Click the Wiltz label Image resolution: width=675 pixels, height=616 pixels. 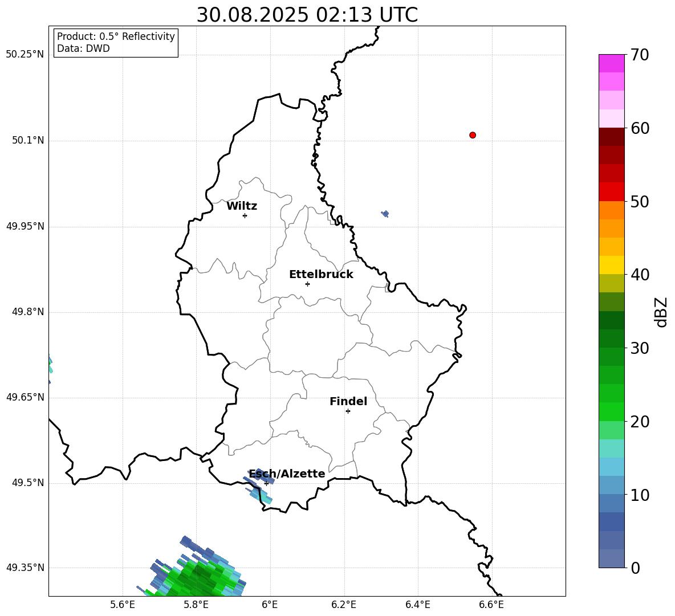point(242,206)
